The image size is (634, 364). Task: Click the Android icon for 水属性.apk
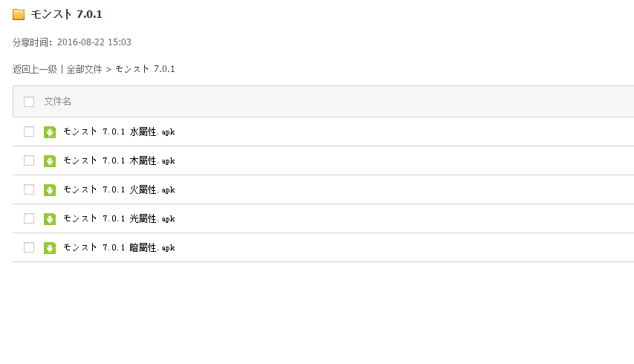pos(50,132)
